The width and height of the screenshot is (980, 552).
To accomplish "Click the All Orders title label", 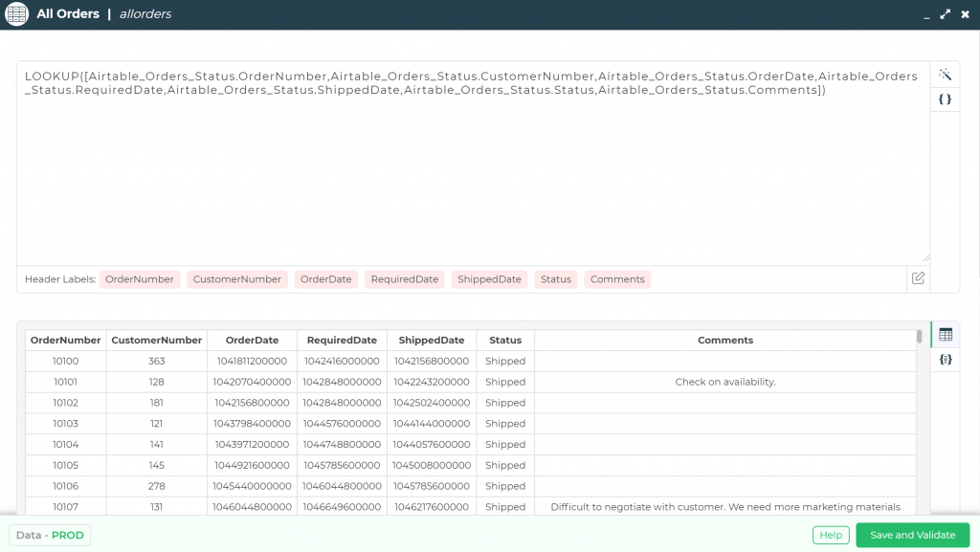I will [x=67, y=13].
